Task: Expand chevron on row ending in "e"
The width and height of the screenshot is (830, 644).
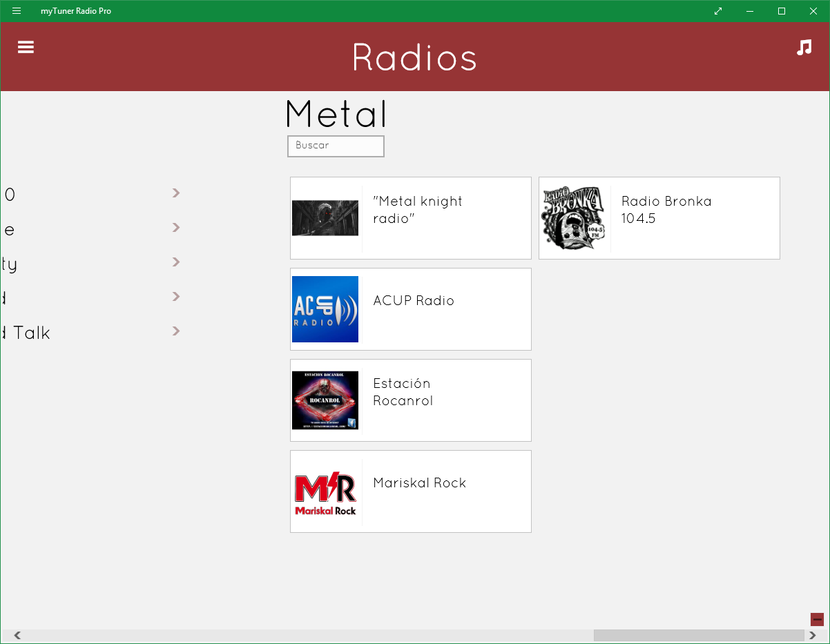Action: (176, 228)
